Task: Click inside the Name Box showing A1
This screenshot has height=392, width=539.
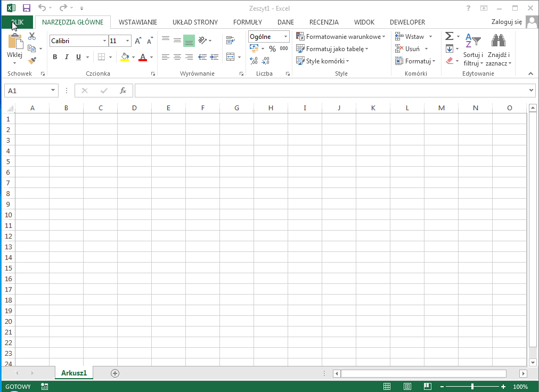Action: tap(27, 91)
